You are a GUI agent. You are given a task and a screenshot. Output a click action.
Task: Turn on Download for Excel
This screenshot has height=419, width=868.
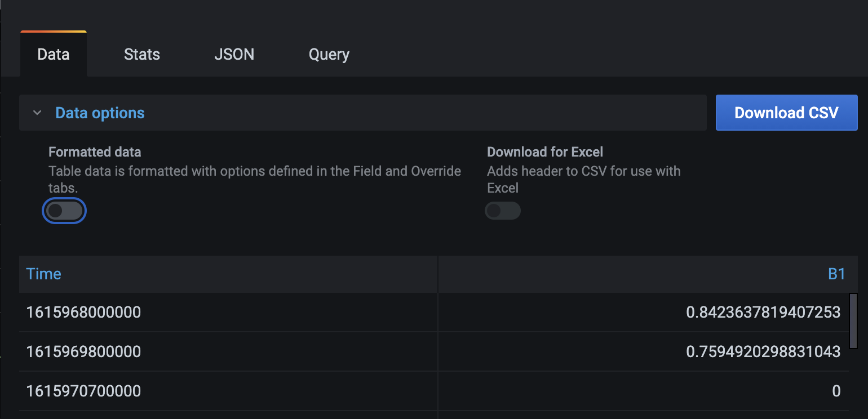[x=502, y=211]
